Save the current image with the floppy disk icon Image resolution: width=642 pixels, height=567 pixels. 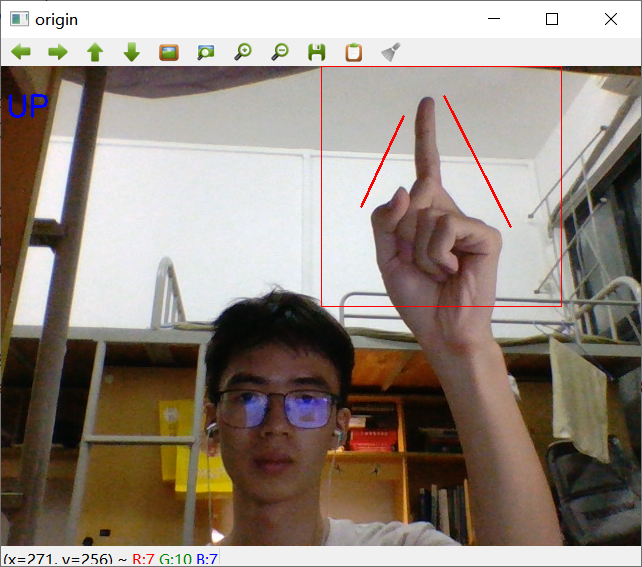click(316, 52)
